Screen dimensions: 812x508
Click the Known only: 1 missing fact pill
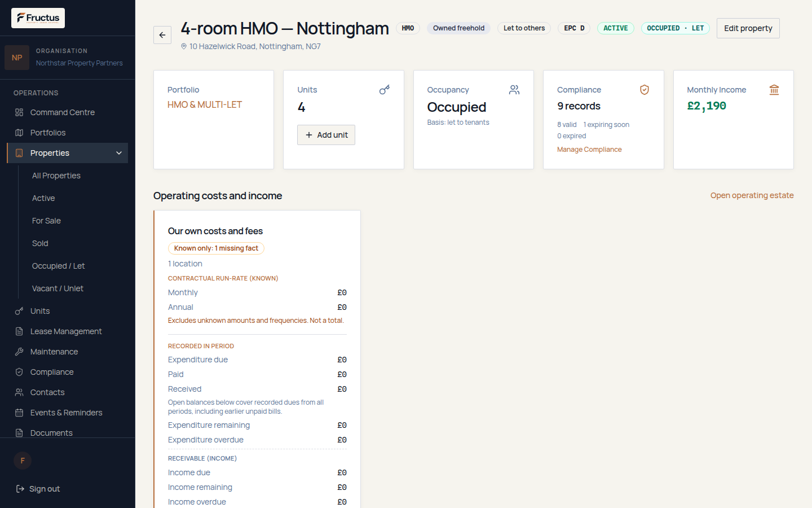216,248
